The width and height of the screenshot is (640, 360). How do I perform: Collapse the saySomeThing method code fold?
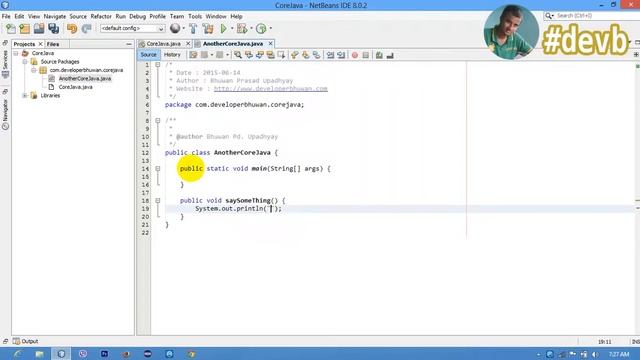pyautogui.click(x=158, y=200)
